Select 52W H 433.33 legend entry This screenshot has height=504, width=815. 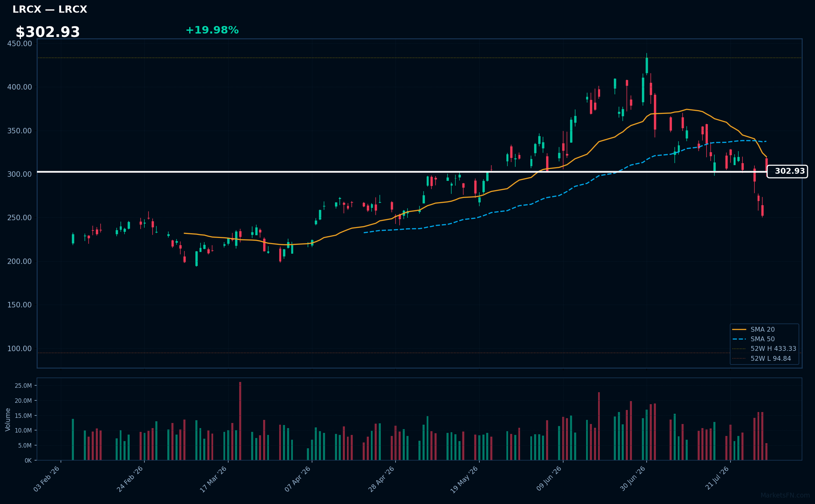[x=764, y=348]
